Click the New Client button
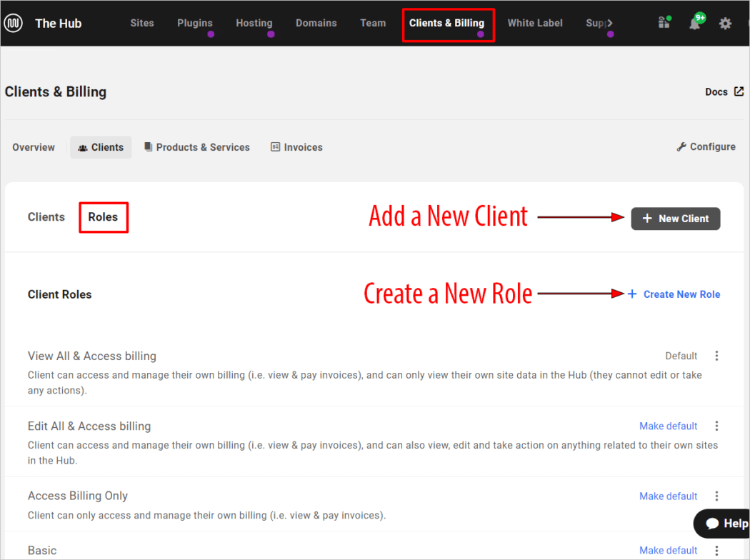This screenshot has height=560, width=750. pos(675,219)
